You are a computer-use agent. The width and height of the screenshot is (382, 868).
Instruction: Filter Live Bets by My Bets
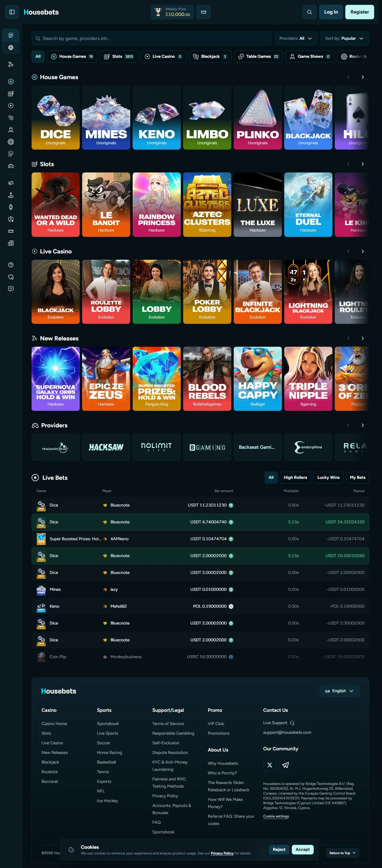(x=357, y=477)
